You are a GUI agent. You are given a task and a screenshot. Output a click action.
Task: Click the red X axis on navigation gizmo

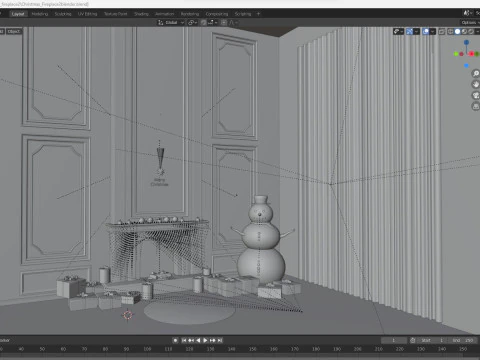pos(472,53)
